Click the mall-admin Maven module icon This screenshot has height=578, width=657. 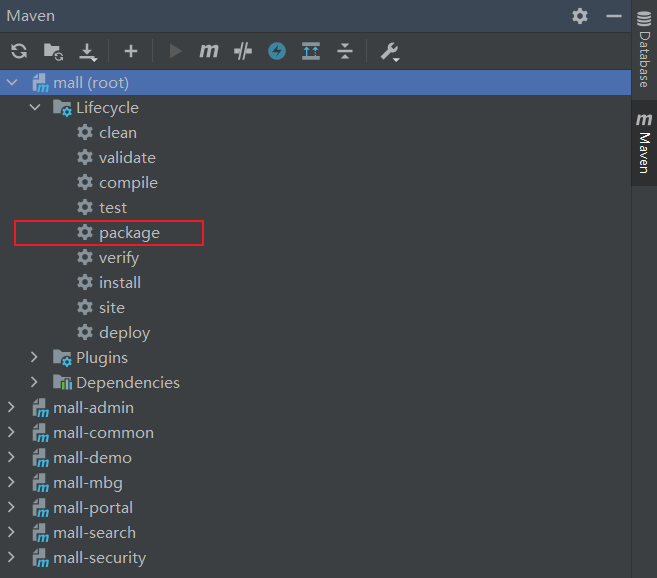[x=41, y=408]
